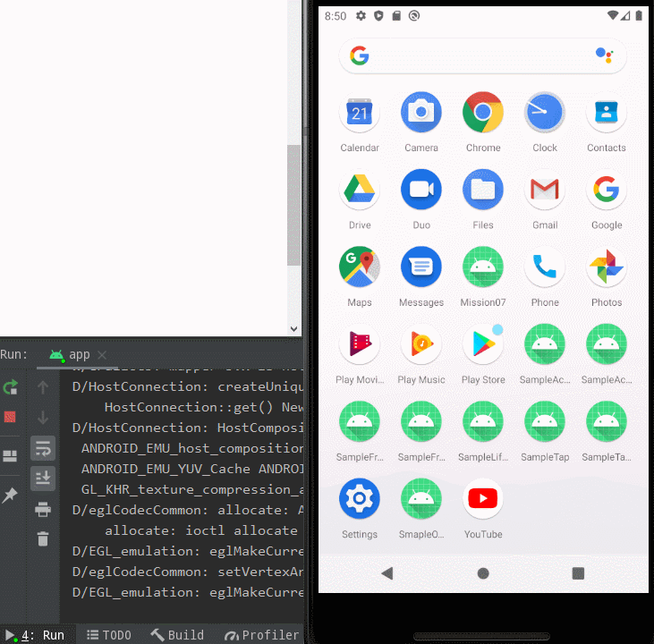Launch the SmapleO... app
The width and height of the screenshot is (654, 644).
click(420, 498)
